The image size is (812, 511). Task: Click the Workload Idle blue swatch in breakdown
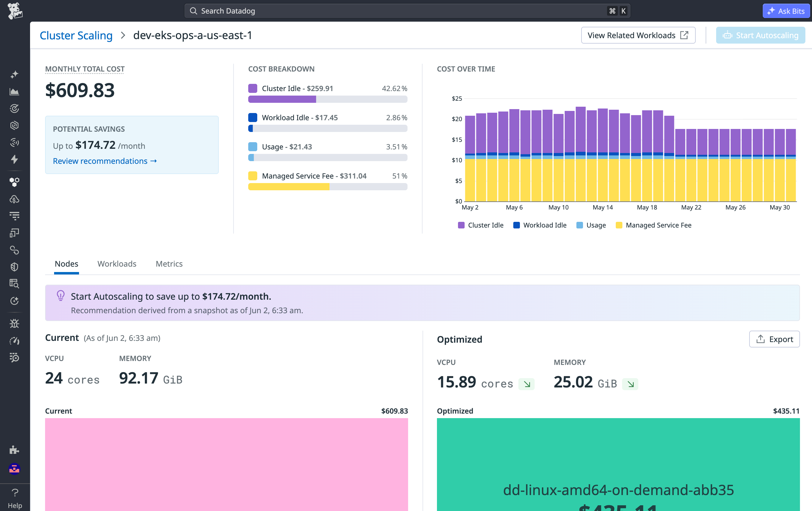252,117
